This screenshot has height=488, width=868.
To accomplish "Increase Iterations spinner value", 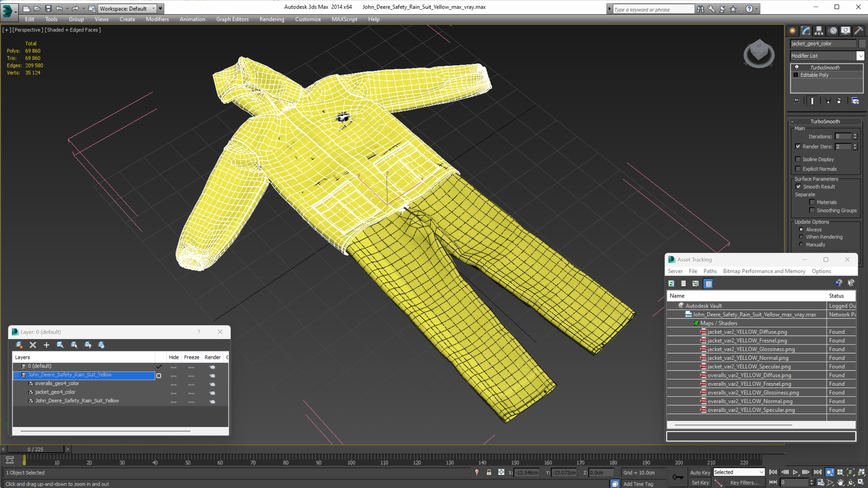I will 855,135.
